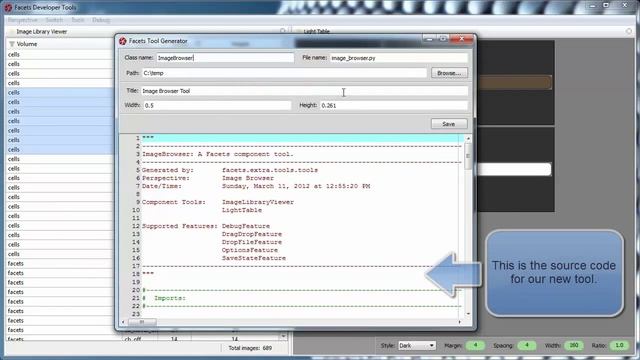Click code line 5 'Generated by: facets.extra.tools.tools'
The width and height of the screenshot is (640, 360).
pos(230,170)
